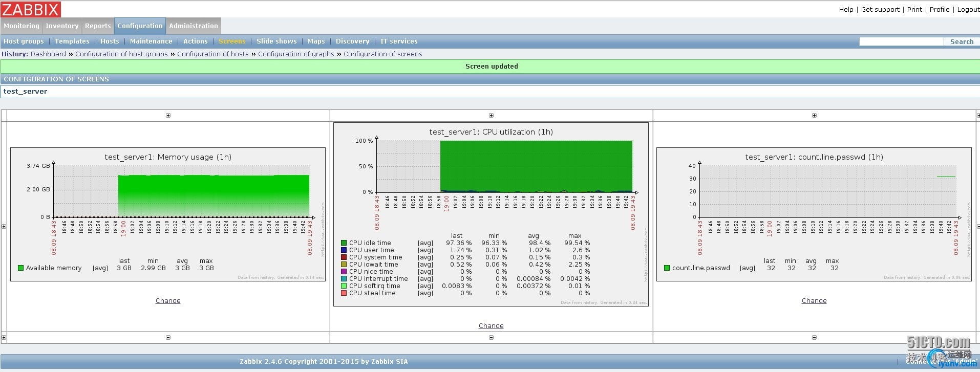980x372 pixels.
Task: Click the Available memory green legend swatch
Action: pyautogui.click(x=20, y=268)
